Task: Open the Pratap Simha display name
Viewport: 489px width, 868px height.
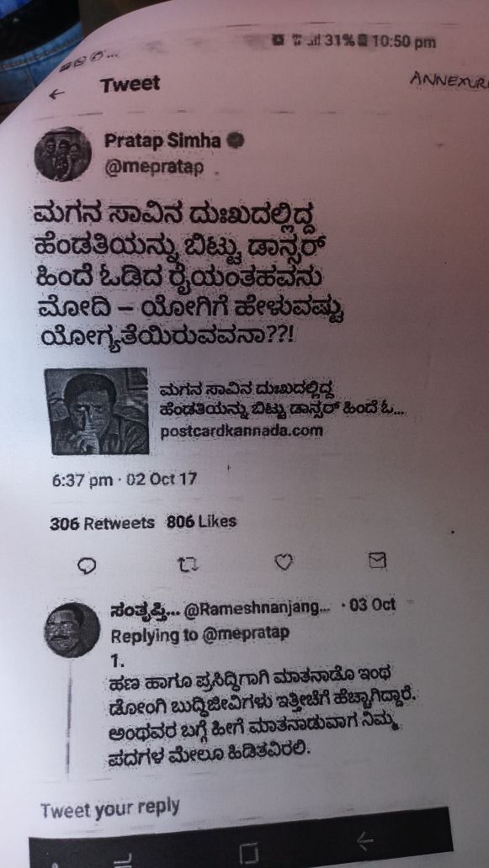Action: 162,141
